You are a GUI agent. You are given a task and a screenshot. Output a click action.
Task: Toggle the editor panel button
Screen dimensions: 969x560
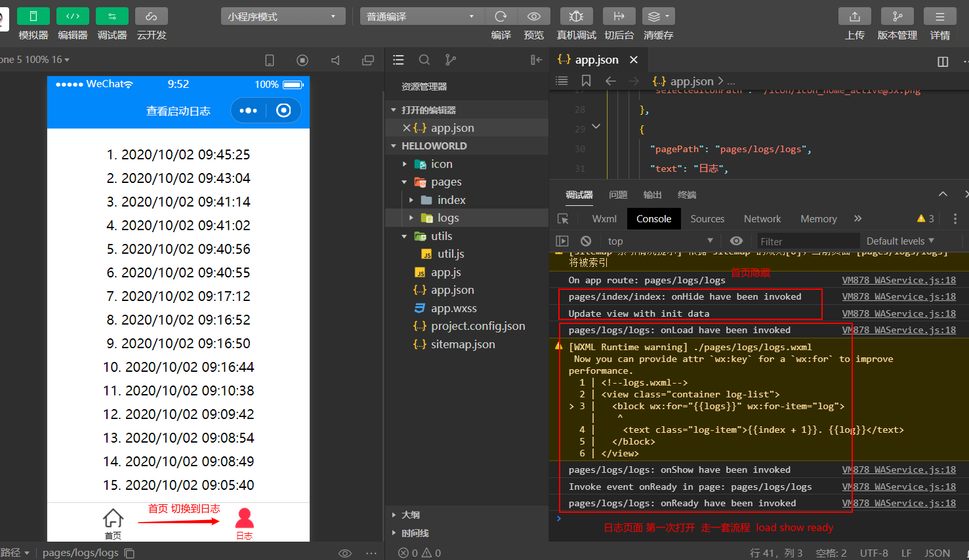73,16
